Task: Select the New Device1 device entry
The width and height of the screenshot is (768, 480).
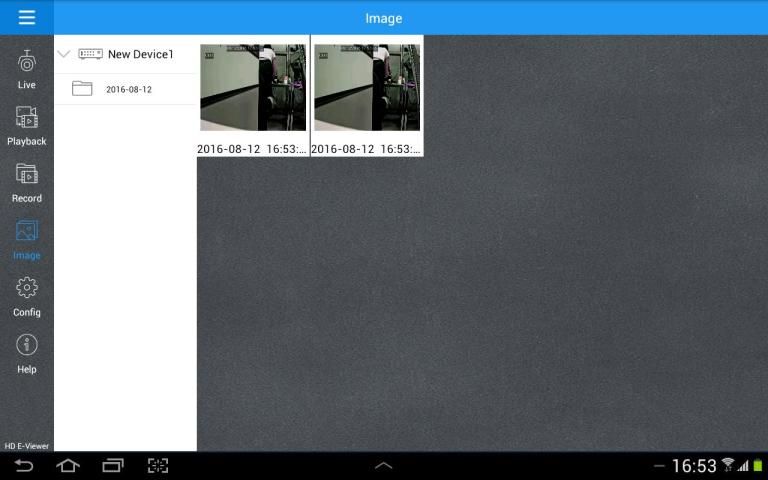Action: [x=140, y=54]
